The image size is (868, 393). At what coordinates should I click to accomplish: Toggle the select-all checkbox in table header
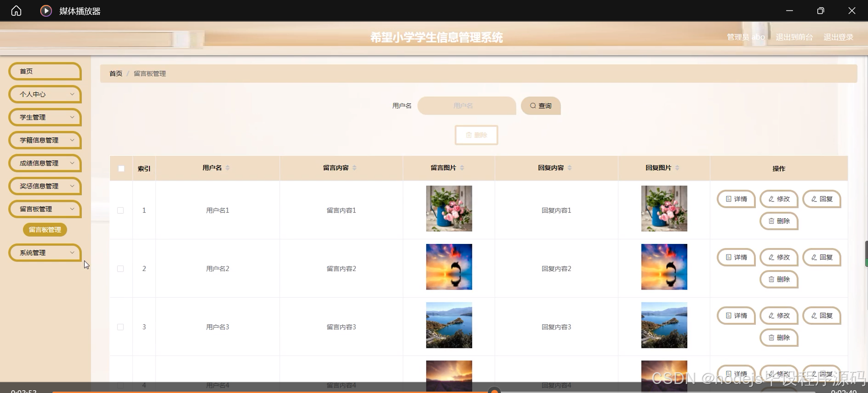click(121, 168)
